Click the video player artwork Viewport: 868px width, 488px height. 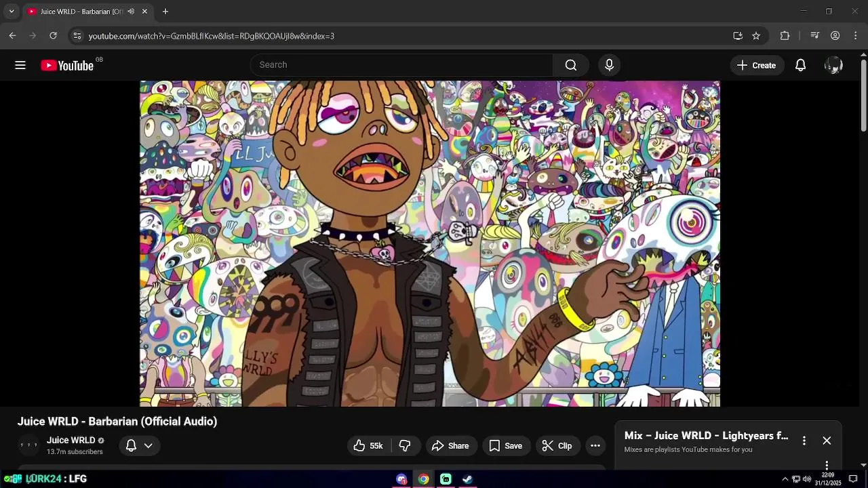[x=430, y=244]
